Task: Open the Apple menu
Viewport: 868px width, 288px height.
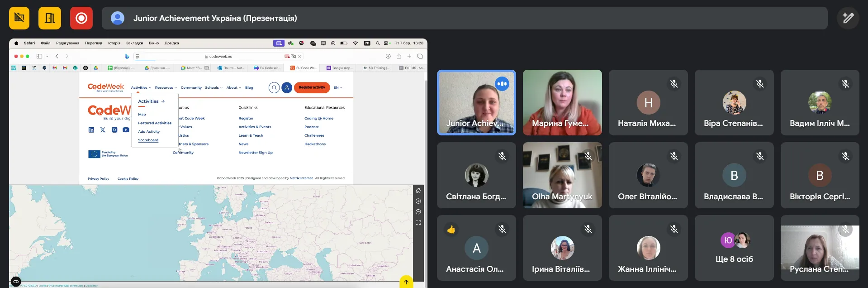Action: 16,43
